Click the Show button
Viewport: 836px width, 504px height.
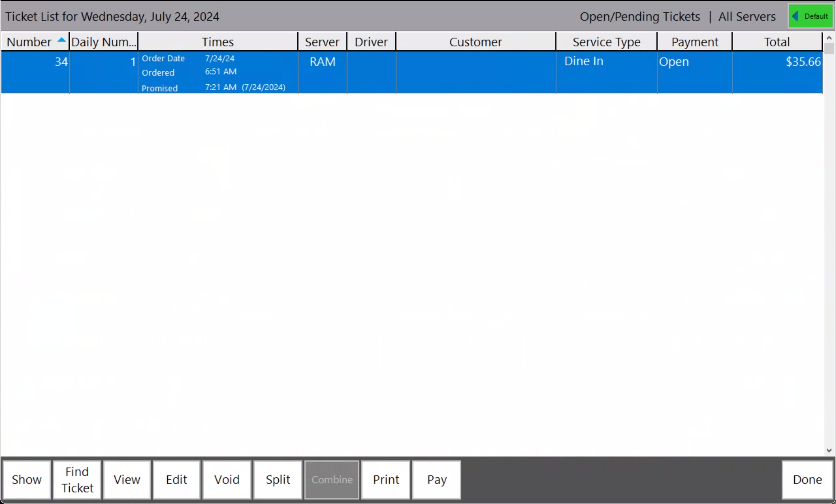26,479
